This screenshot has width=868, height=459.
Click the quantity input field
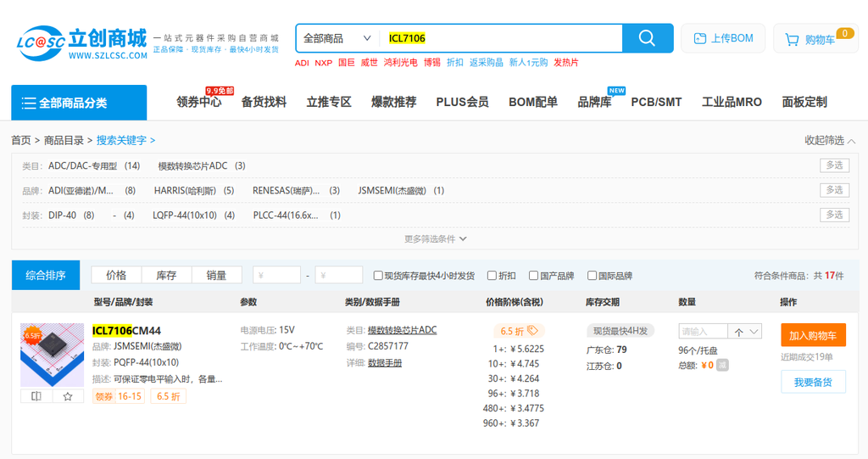(703, 332)
